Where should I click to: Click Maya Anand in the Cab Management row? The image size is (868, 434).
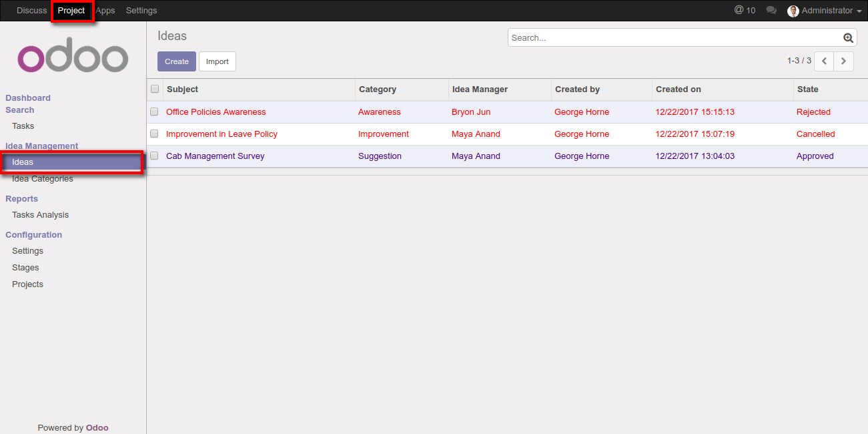pos(476,156)
